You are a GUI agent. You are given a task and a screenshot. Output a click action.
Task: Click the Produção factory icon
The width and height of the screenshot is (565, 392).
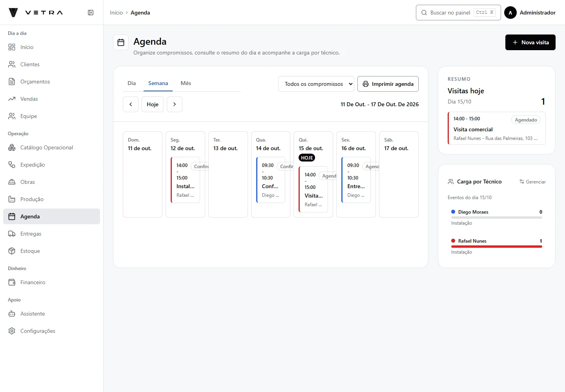tap(12, 199)
